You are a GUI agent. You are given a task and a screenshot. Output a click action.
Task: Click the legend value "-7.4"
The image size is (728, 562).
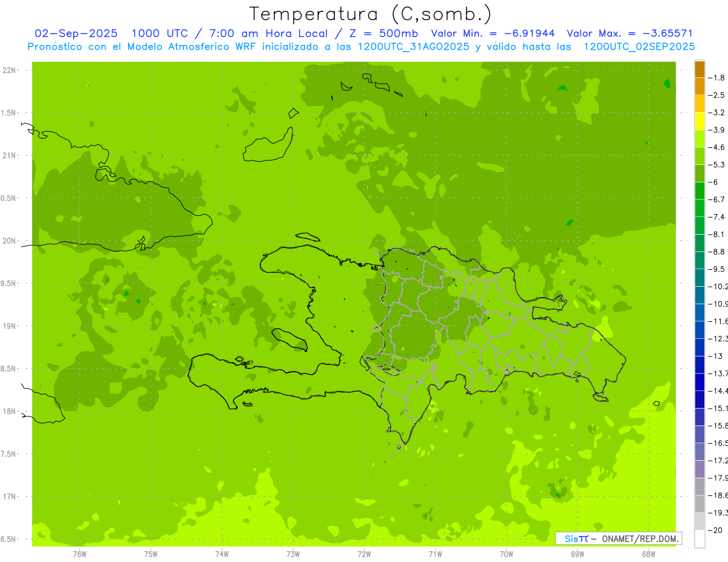[716, 217]
